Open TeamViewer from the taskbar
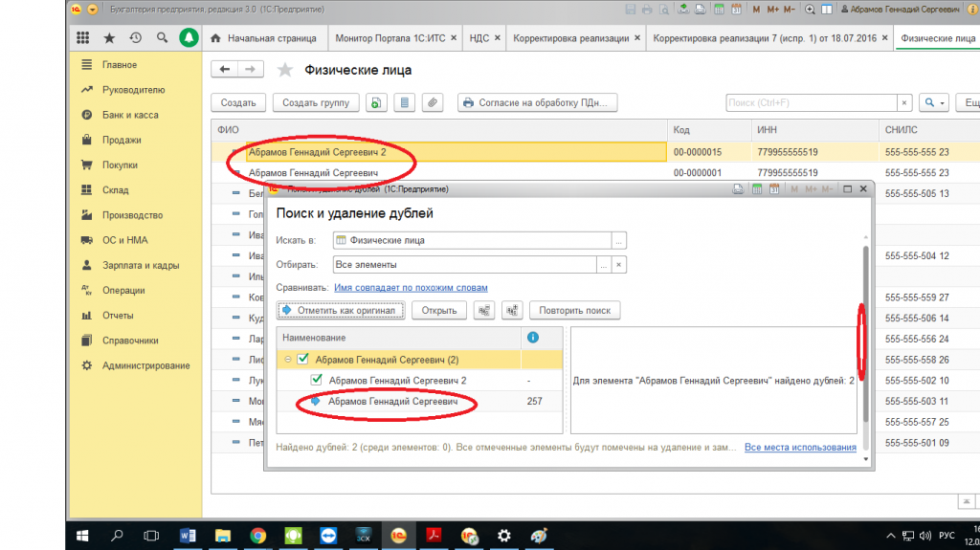Image resolution: width=980 pixels, height=550 pixels. tap(328, 536)
